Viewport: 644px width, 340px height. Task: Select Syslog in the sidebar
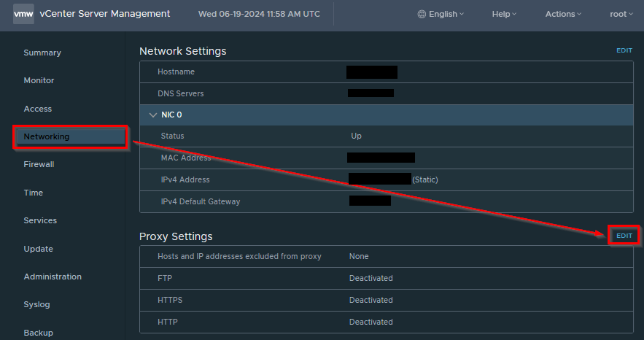pos(36,305)
